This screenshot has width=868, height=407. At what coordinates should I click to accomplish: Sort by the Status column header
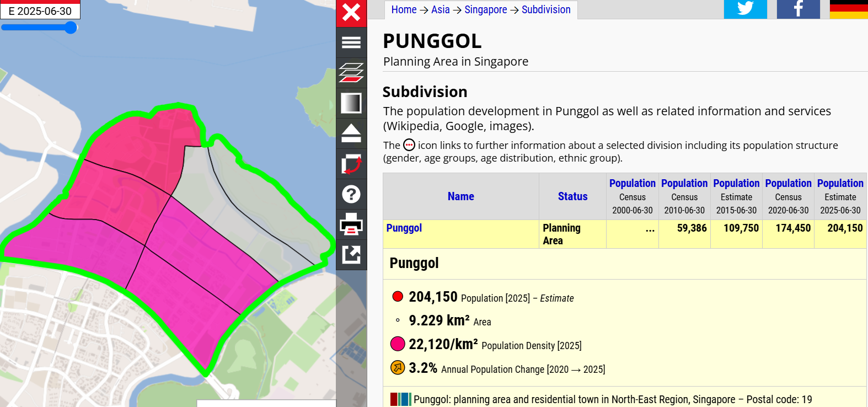tap(572, 196)
